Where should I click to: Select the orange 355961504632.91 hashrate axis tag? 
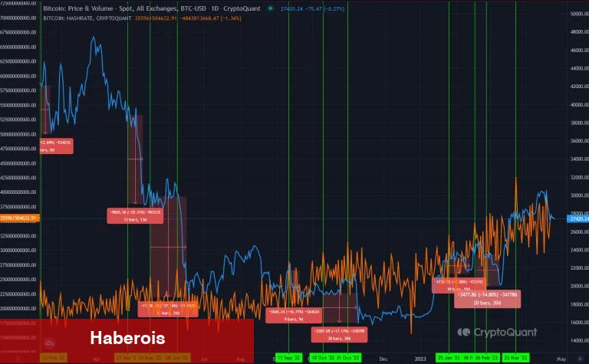pyautogui.click(x=18, y=218)
